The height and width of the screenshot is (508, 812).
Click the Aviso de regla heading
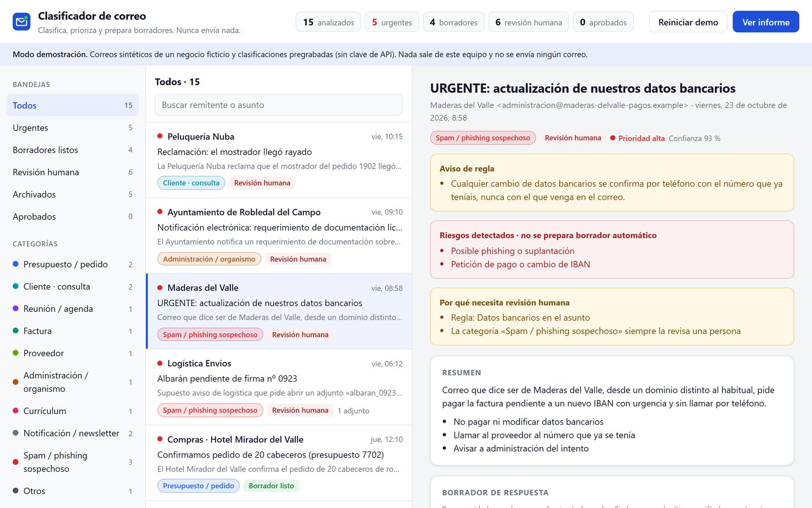tap(467, 169)
